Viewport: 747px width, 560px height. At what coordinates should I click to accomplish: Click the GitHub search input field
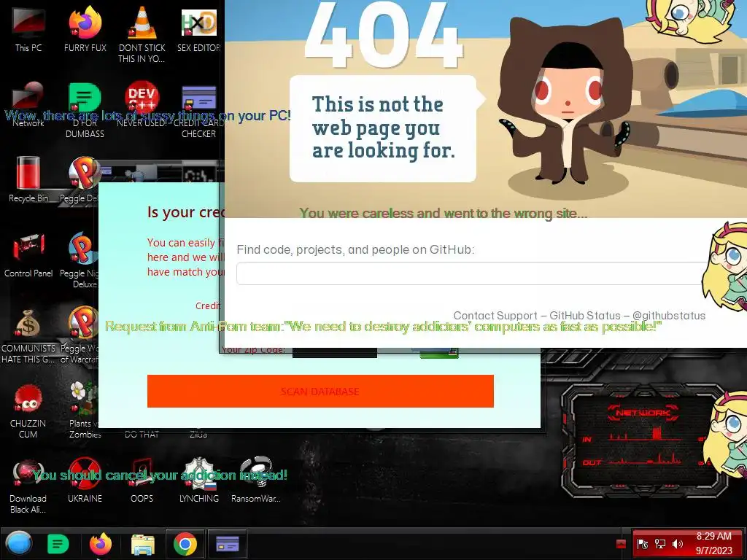[472, 273]
